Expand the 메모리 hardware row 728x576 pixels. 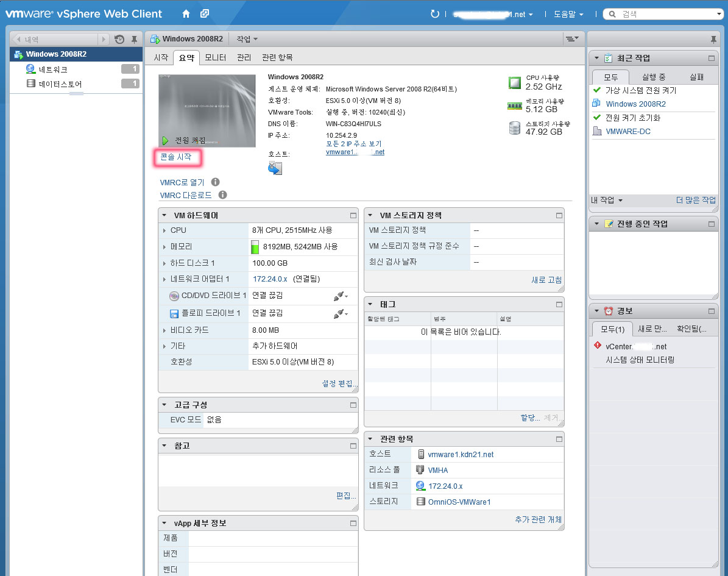coord(164,247)
